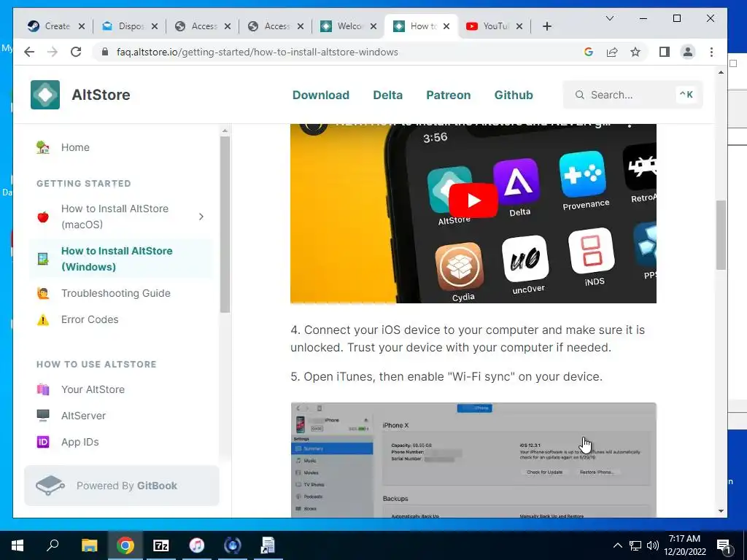Viewport: 747px width, 560px height.
Task: Reload the page with refresh icon
Action: (x=76, y=52)
